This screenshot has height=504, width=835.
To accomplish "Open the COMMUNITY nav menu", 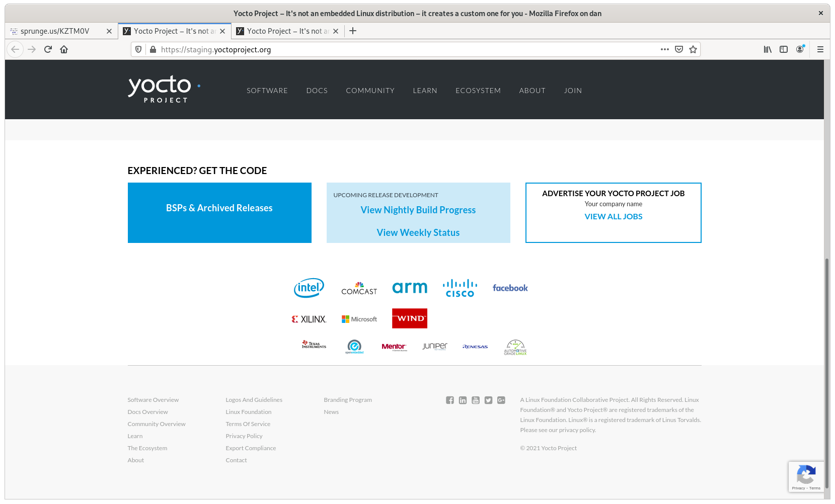I will coord(370,91).
